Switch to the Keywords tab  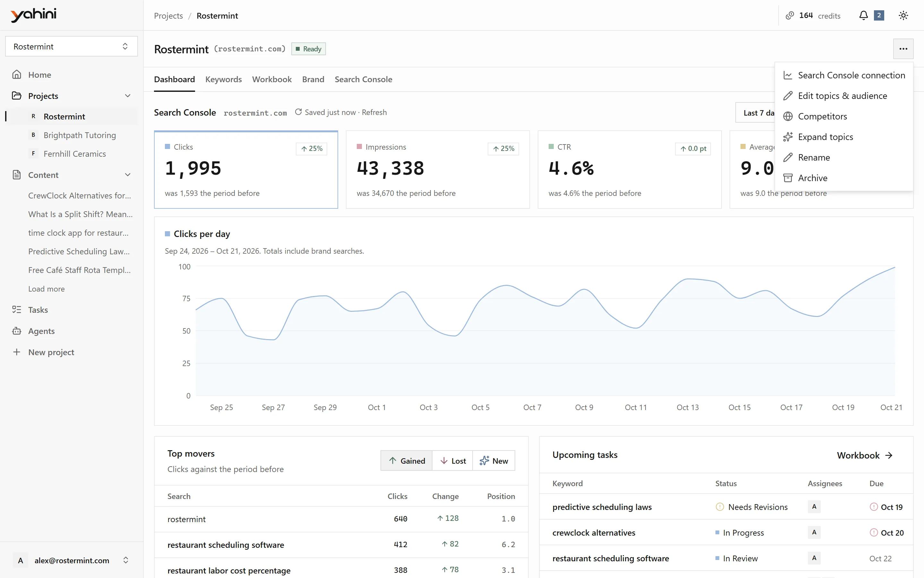coord(223,80)
